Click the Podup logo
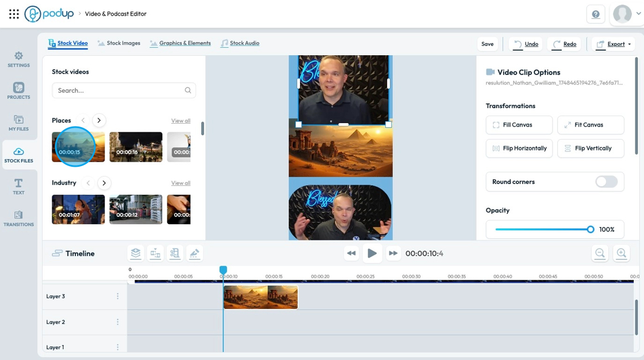Viewport: 644px width, 360px height. pyautogui.click(x=49, y=14)
